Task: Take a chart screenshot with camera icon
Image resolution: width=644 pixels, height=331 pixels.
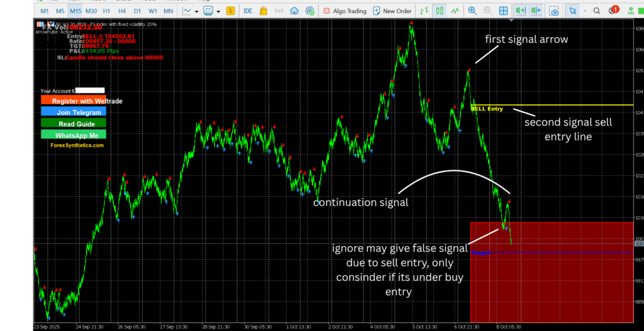Action: pyautogui.click(x=553, y=11)
